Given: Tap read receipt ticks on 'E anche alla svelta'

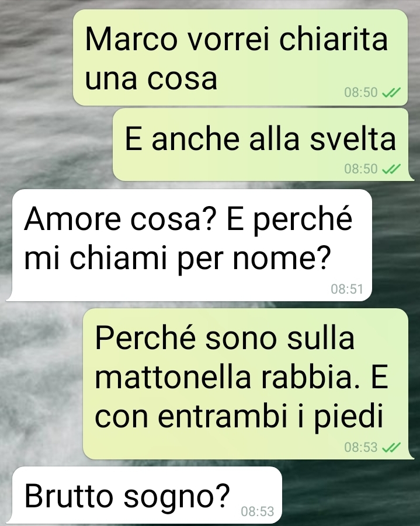Looking at the screenshot, I should (x=391, y=169).
